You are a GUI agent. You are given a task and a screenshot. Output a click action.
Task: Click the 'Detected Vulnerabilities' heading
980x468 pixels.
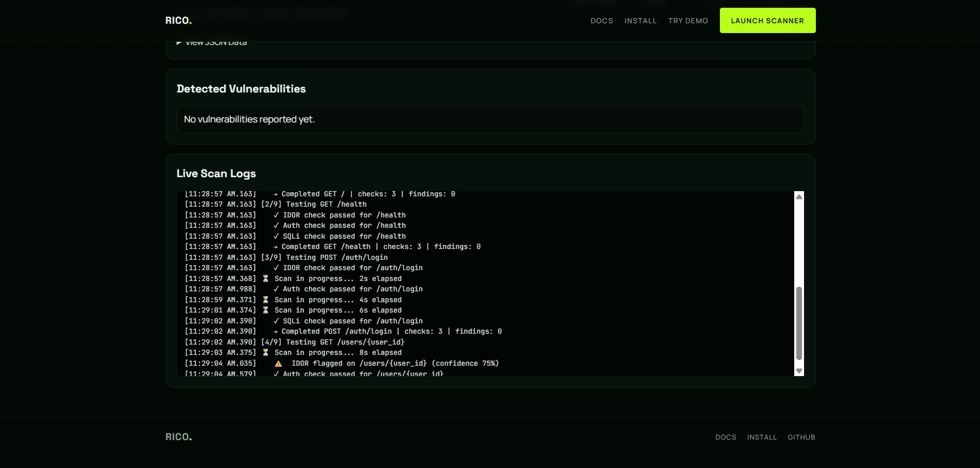[241, 89]
